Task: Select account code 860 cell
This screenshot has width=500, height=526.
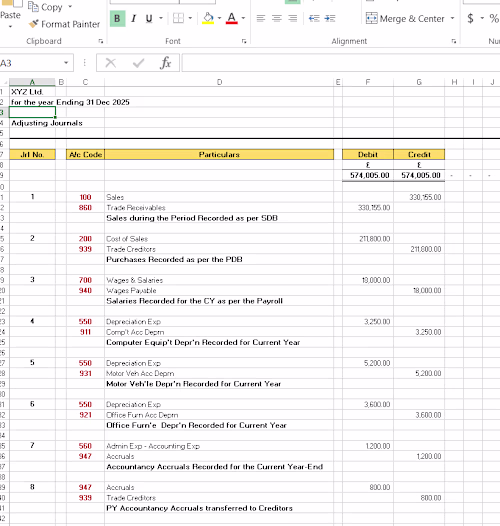Action: pyautogui.click(x=85, y=208)
